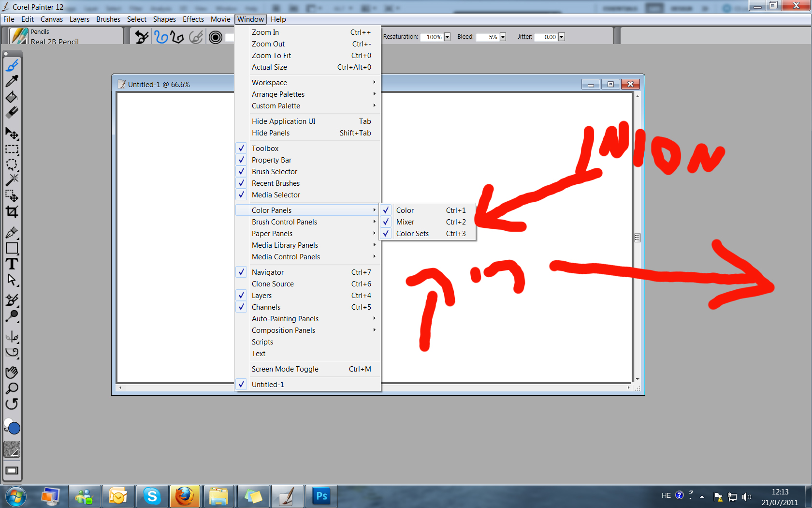Expand the Brush Control Panels submenu

(308, 222)
